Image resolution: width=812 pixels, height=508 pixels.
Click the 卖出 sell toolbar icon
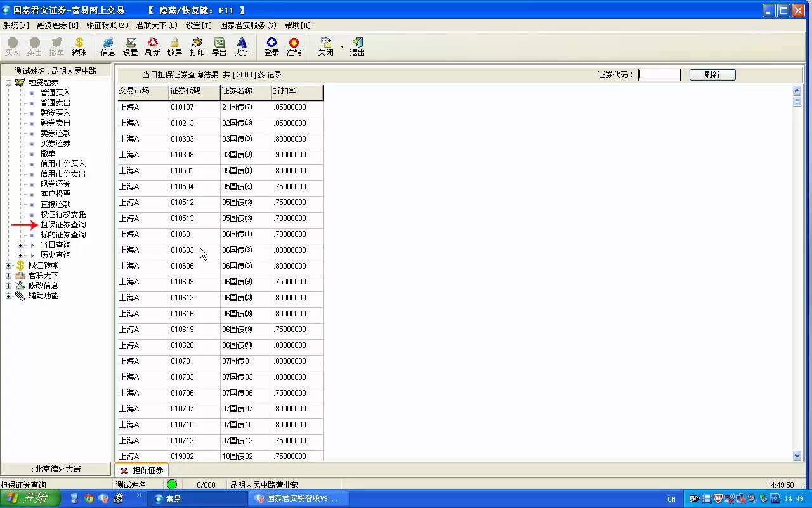point(34,47)
